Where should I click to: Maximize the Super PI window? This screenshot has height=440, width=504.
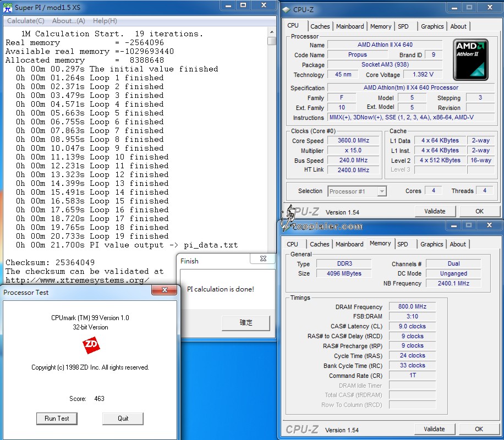243,5
